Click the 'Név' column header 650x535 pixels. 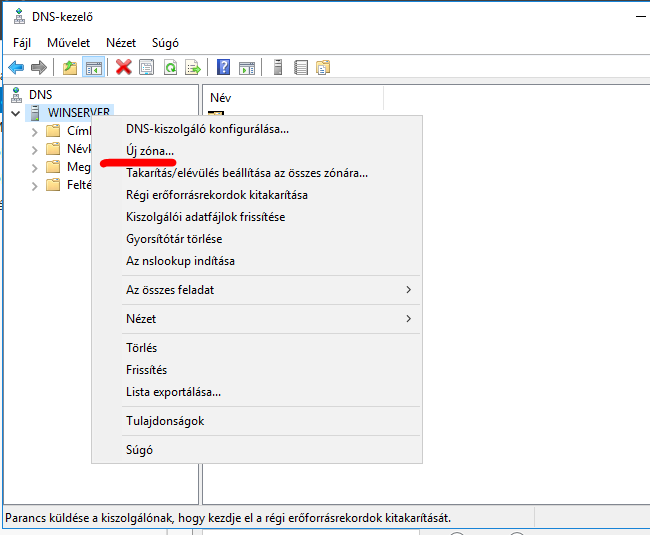[x=221, y=98]
